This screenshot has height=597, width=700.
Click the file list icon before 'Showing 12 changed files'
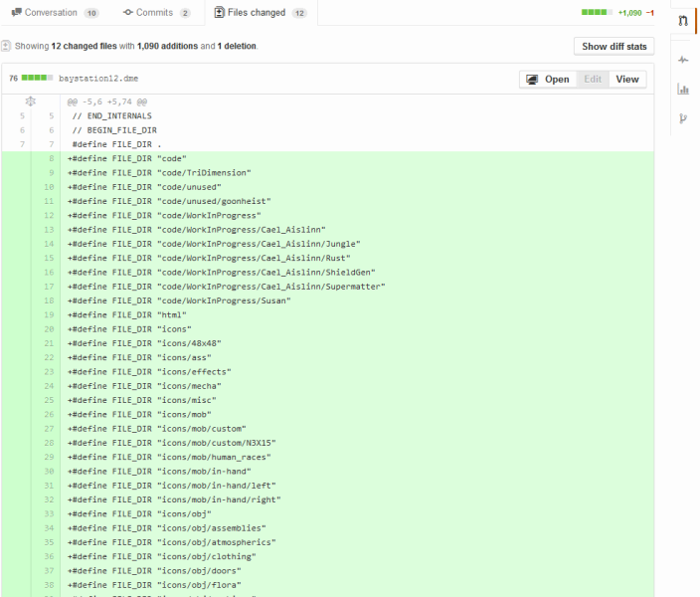click(x=6, y=46)
